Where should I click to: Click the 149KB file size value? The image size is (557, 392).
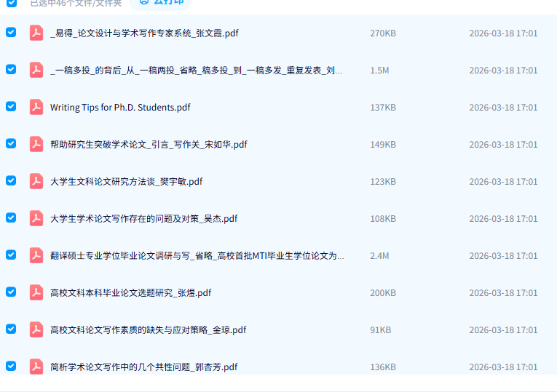pos(383,145)
